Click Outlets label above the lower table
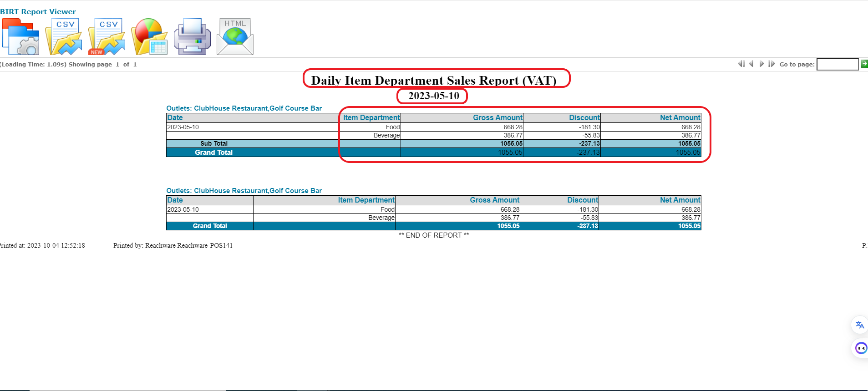 (244, 191)
